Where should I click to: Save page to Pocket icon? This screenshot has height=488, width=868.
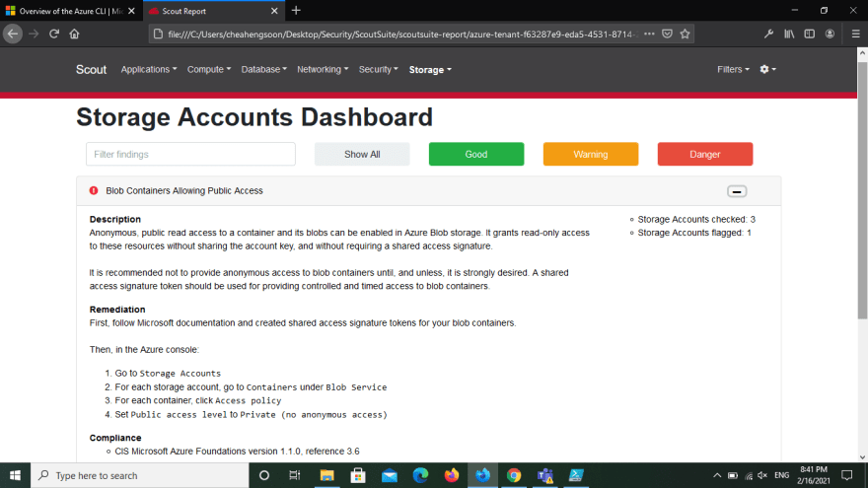pos(667,35)
